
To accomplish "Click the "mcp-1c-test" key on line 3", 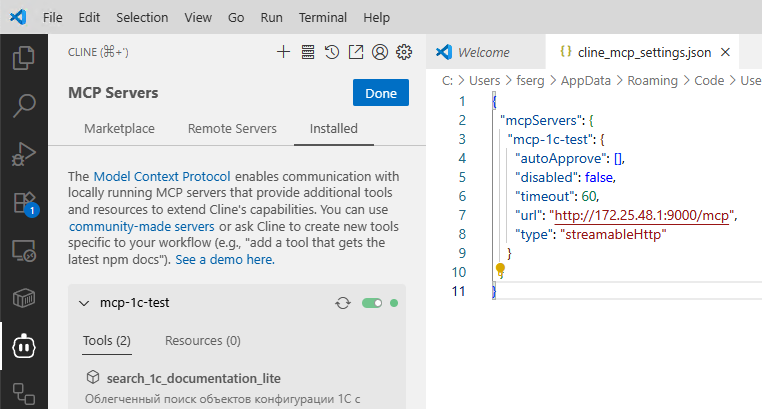I will click(552, 139).
